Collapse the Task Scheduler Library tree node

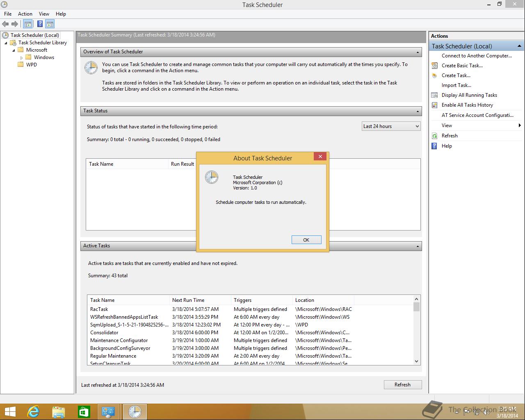(x=6, y=43)
